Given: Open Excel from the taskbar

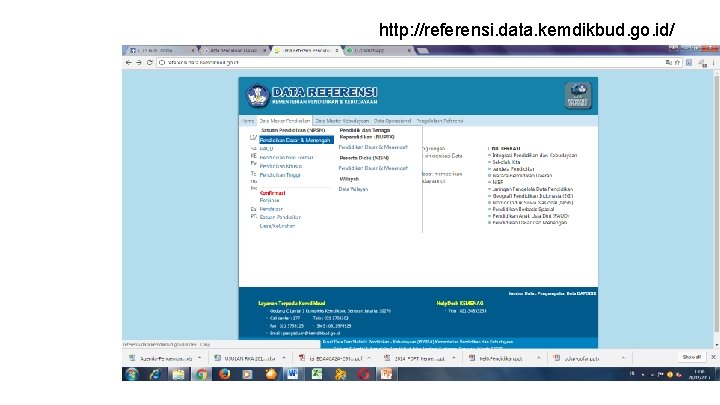Looking at the screenshot, I should [x=317, y=374].
